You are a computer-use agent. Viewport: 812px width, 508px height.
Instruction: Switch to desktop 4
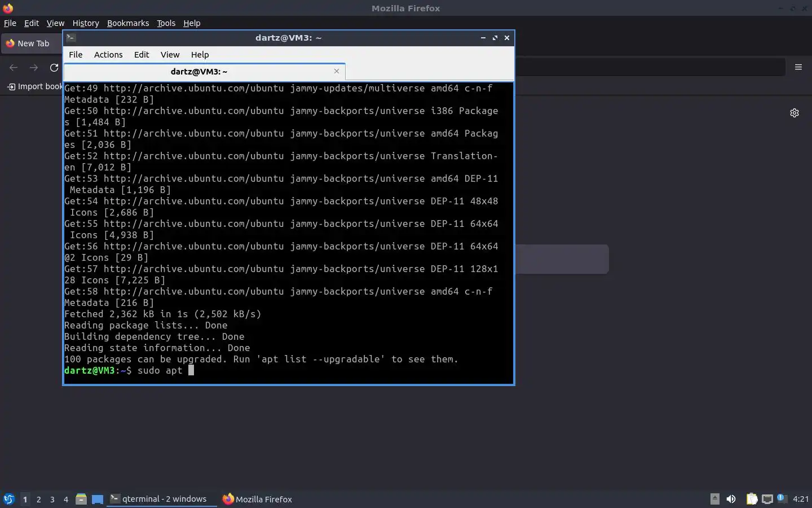(65, 499)
